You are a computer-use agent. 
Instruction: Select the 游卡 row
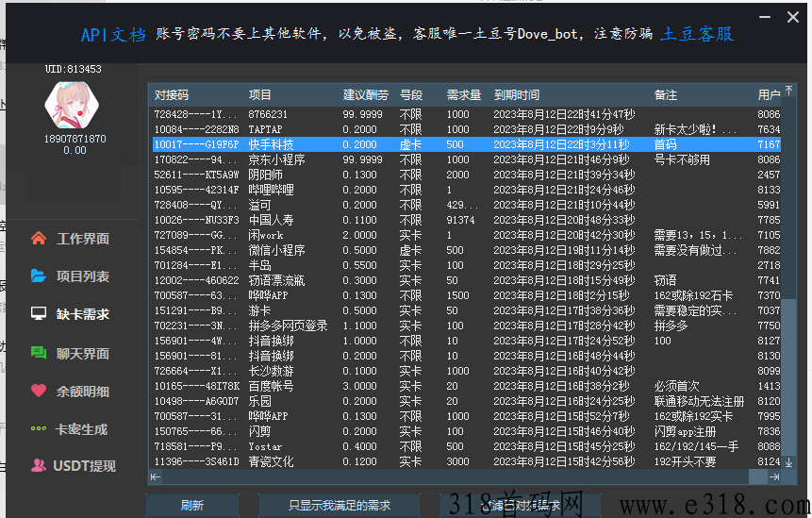[x=466, y=310]
